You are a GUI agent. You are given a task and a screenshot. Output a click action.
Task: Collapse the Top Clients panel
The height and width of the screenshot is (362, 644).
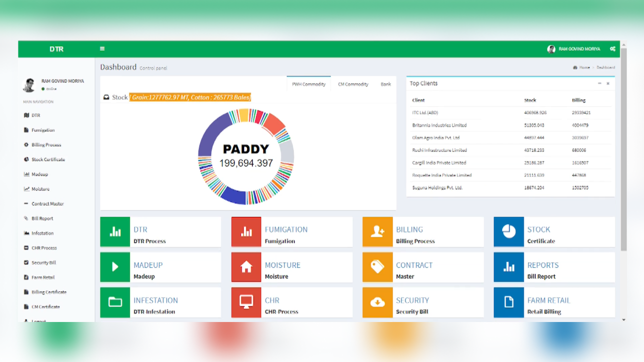pyautogui.click(x=599, y=83)
